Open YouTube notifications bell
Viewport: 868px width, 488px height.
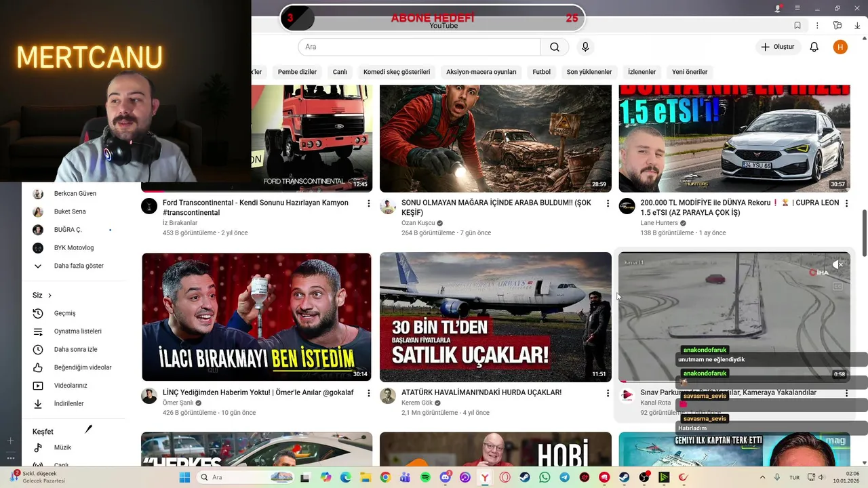pyautogui.click(x=814, y=47)
